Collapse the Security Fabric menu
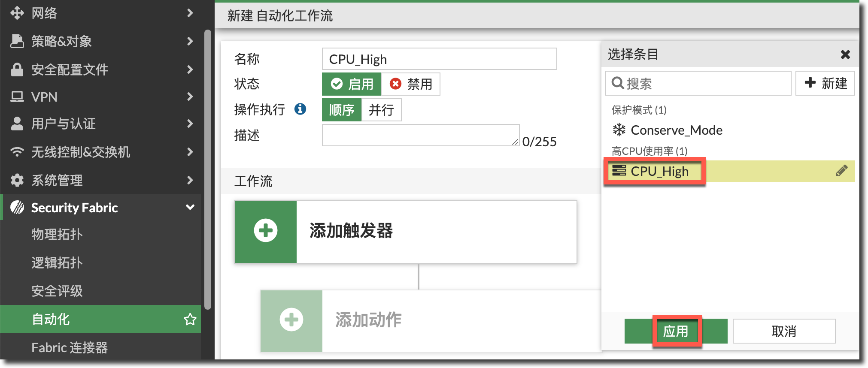Viewport: 868px width, 368px height. [190, 208]
